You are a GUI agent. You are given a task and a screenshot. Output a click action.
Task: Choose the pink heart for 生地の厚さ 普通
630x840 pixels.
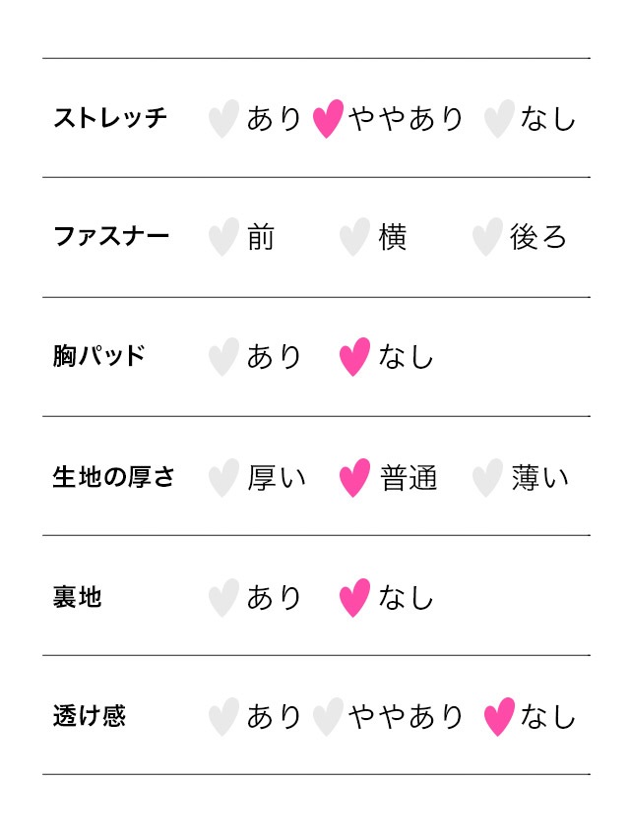click(x=354, y=478)
